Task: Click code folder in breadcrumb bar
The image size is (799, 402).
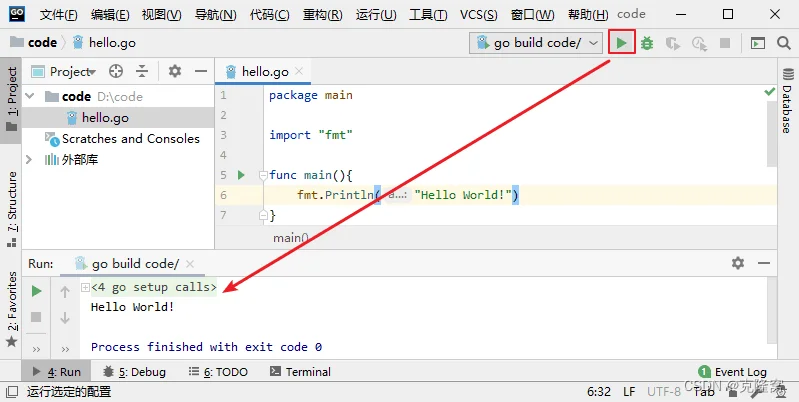Action: click(x=34, y=42)
